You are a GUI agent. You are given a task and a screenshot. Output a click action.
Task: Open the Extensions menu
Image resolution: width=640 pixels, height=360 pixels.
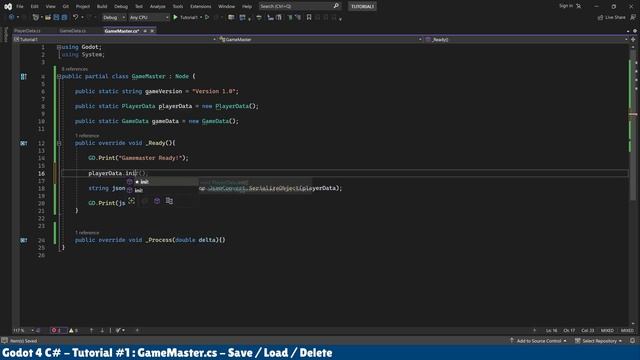click(x=200, y=7)
